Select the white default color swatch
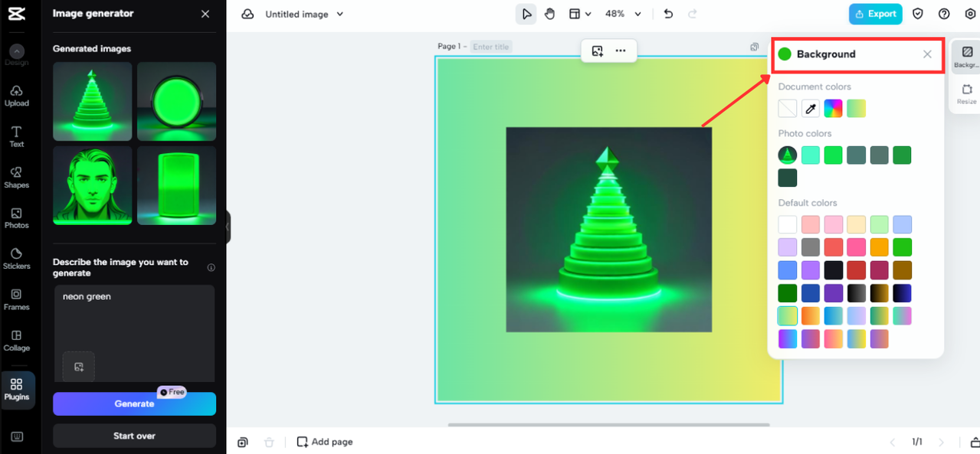980x454 pixels. tap(788, 224)
